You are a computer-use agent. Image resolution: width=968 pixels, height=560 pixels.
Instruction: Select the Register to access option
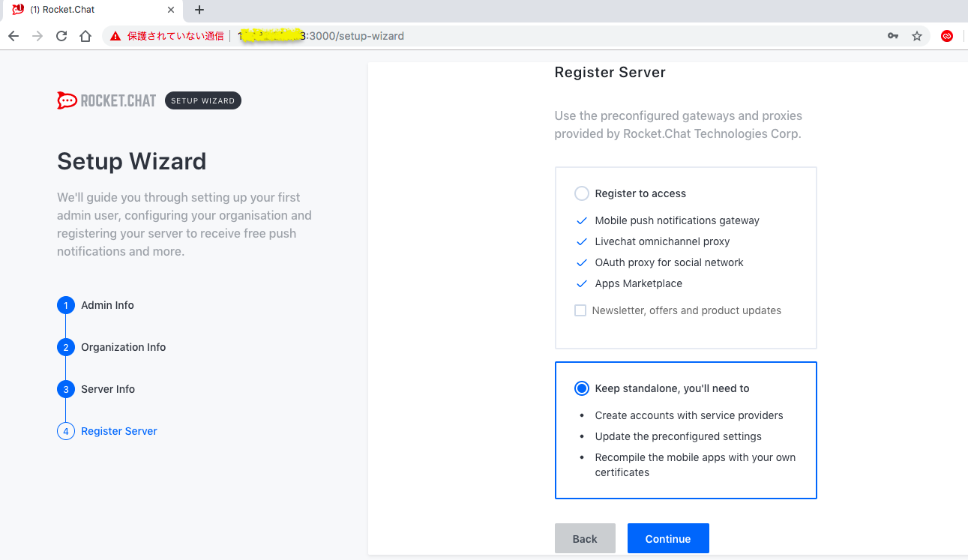pos(582,193)
